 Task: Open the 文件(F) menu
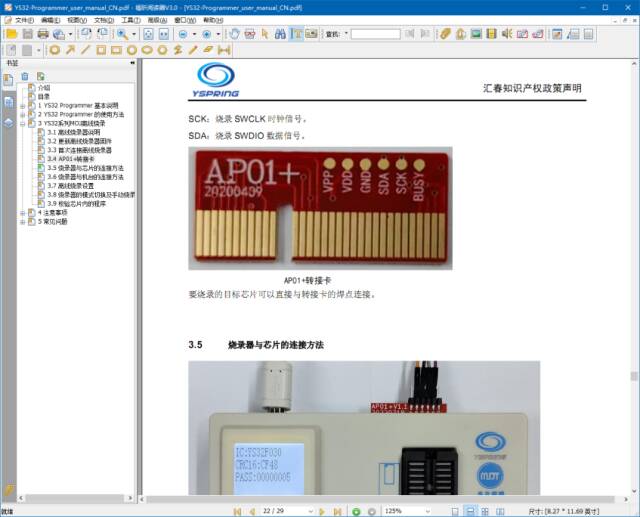[24, 20]
